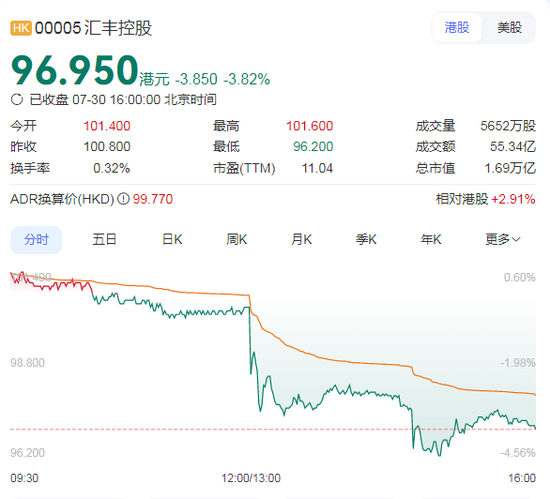This screenshot has width=550, height=499.
Task: Click the 12:00/13:00 midday marker on chart
Action: [x=251, y=478]
